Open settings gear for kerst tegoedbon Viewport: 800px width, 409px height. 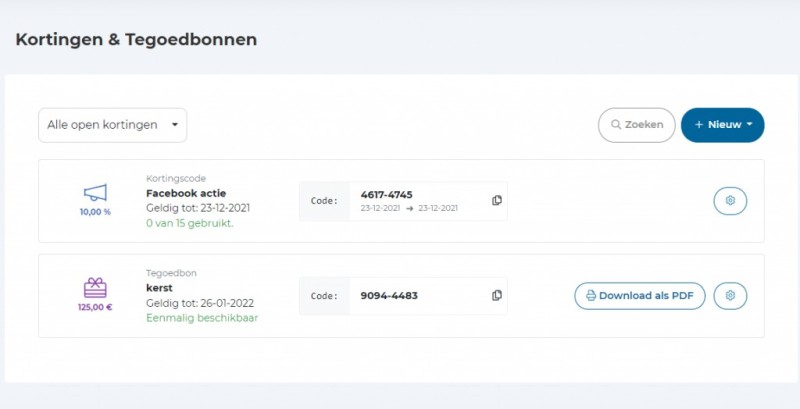(x=730, y=296)
